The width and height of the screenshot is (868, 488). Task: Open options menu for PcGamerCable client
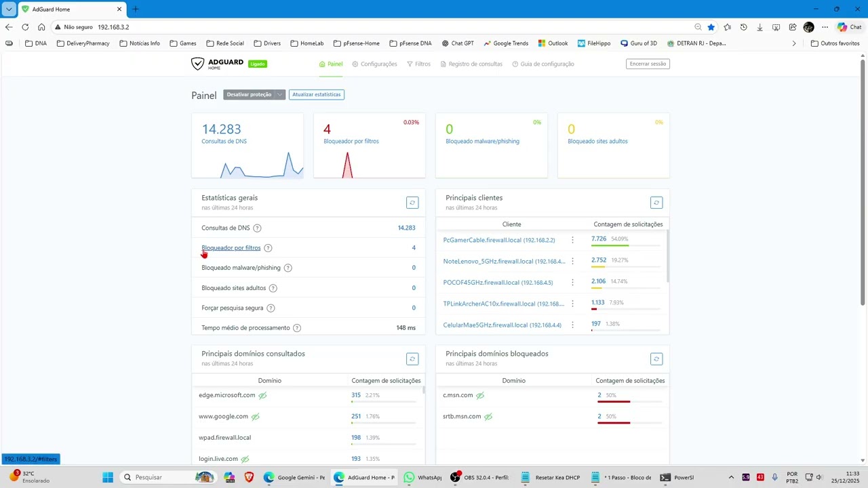(572, 240)
